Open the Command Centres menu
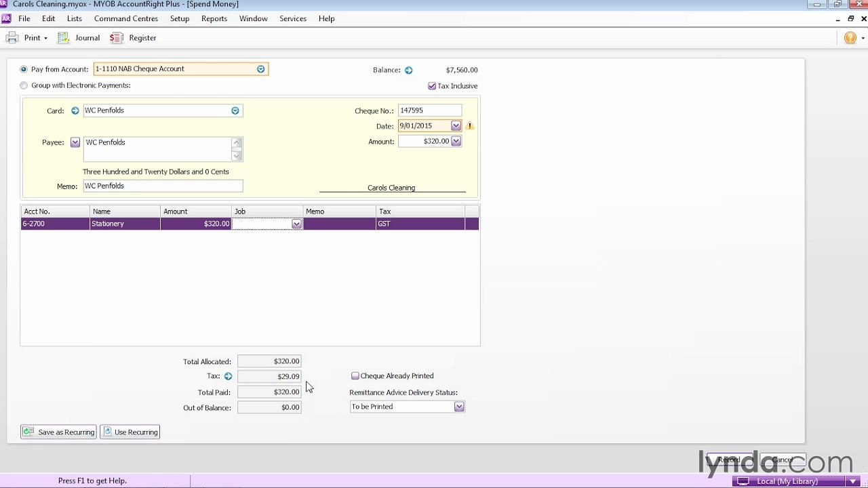The height and width of the screenshot is (488, 868). pos(126,18)
